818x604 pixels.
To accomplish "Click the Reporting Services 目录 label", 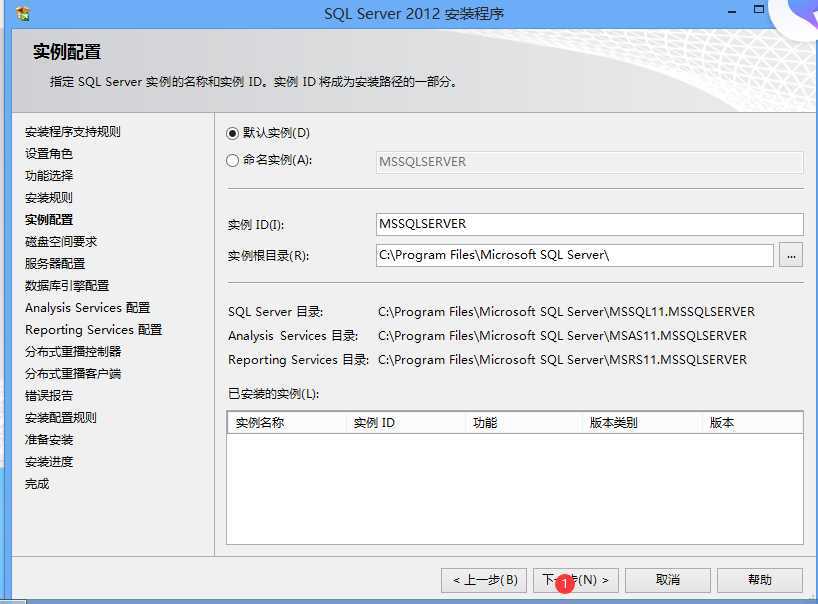I will (x=298, y=359).
